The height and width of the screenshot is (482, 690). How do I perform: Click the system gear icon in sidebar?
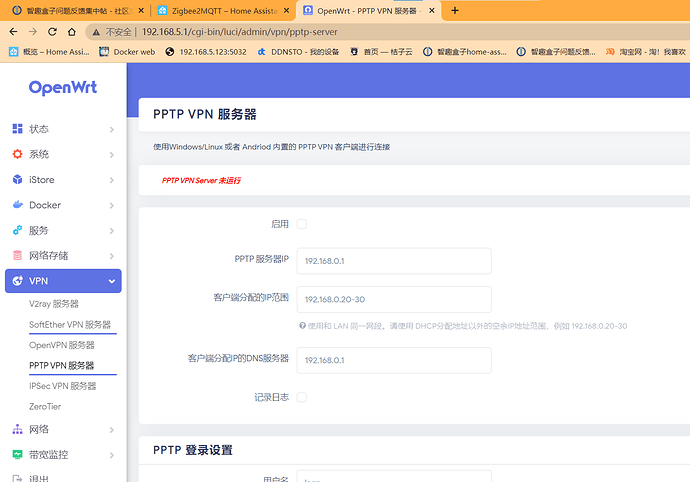coord(18,154)
